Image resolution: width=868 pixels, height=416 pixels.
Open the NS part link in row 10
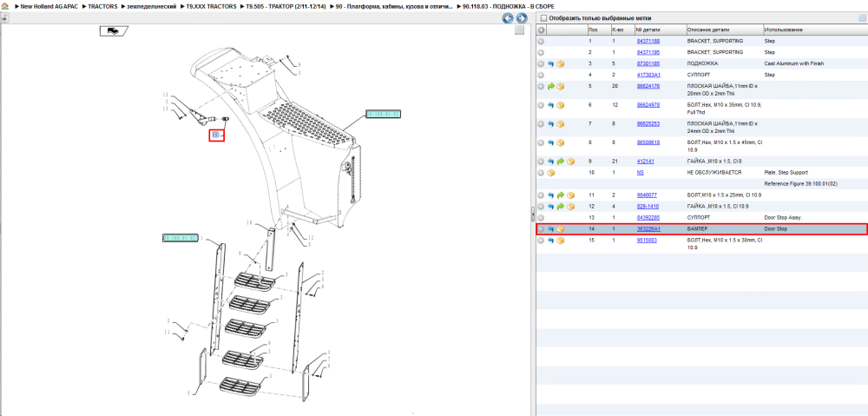(x=640, y=173)
